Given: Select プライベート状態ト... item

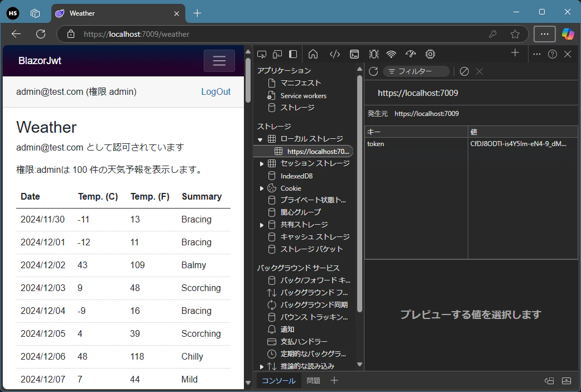Looking at the screenshot, I should pos(313,200).
